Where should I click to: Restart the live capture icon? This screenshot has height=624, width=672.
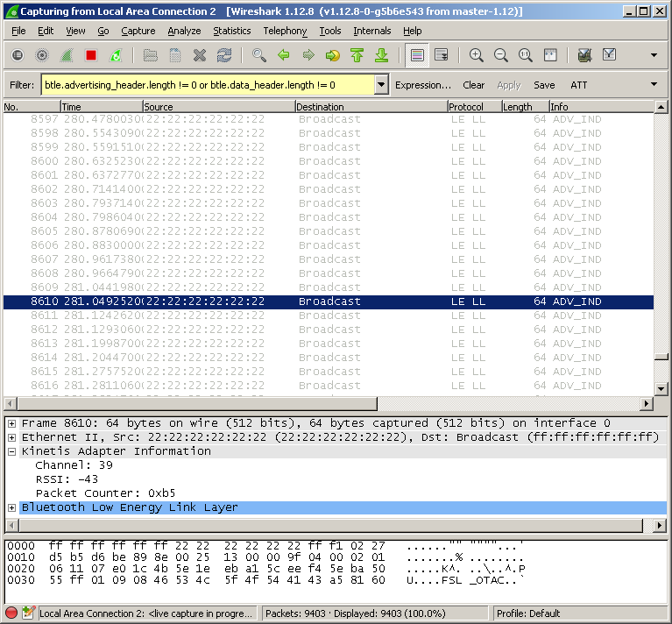(116, 55)
